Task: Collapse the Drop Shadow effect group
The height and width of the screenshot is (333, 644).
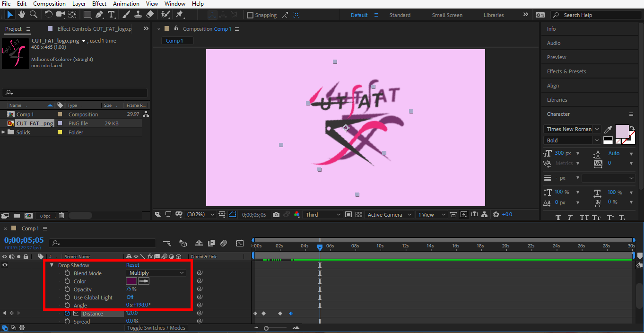Action: (x=52, y=265)
